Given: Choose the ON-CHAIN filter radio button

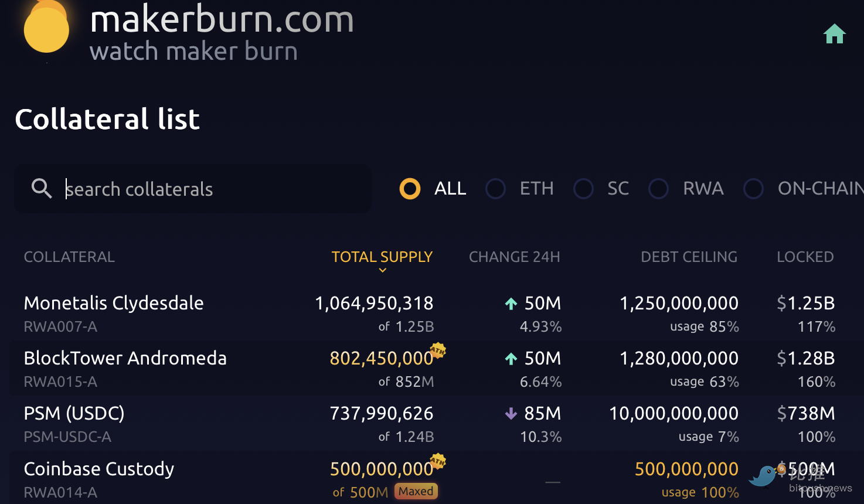Looking at the screenshot, I should click(x=753, y=189).
